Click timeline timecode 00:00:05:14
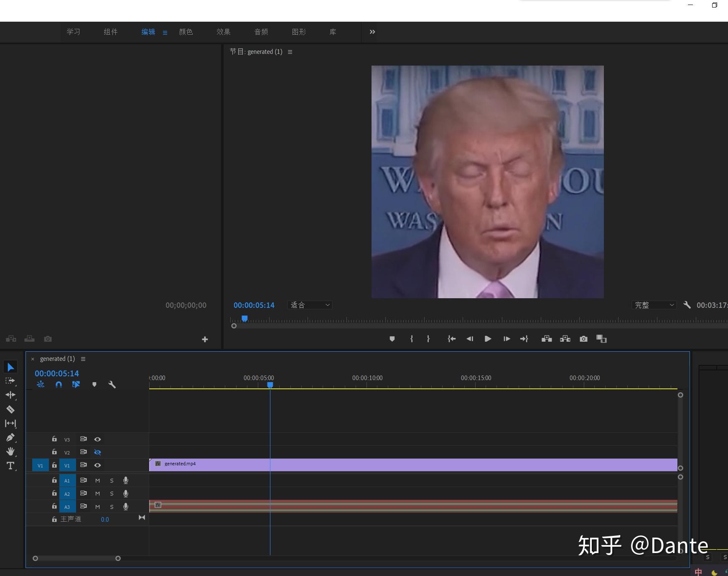The image size is (728, 576). 57,373
